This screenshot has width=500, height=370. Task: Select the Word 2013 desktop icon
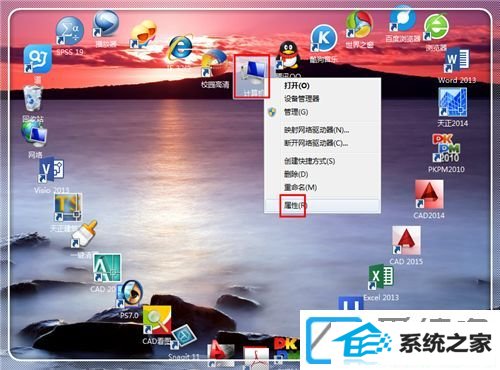point(457,66)
